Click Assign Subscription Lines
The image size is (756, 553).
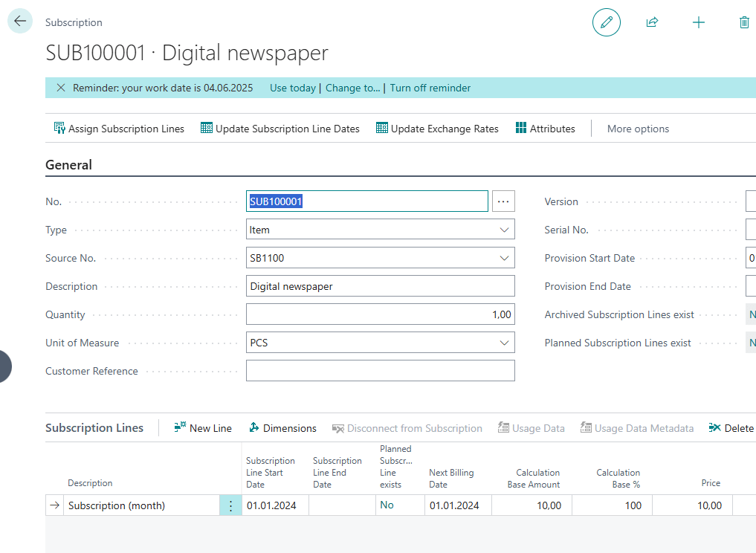(x=119, y=129)
